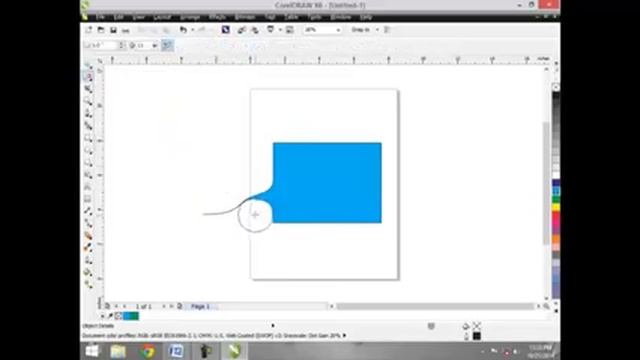Image resolution: width=640 pixels, height=360 pixels.
Task: Select the Text tool
Action: (88, 187)
